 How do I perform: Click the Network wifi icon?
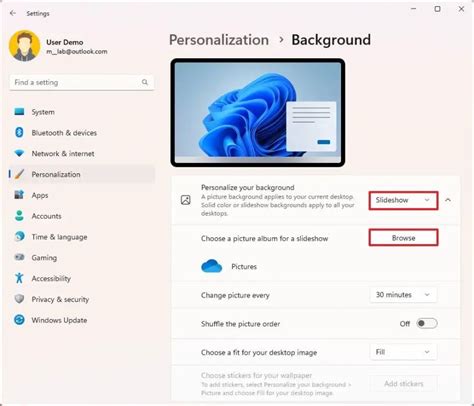coord(19,153)
